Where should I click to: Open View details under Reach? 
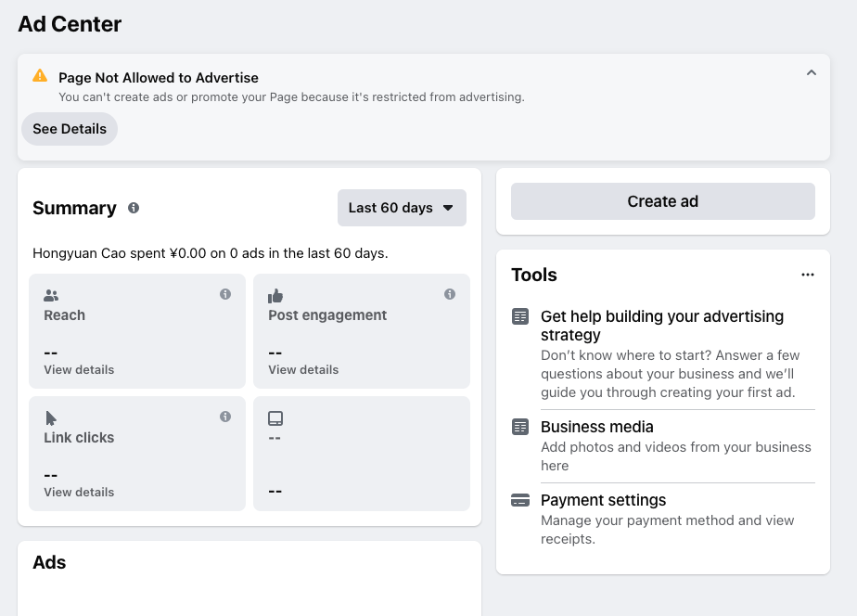click(79, 369)
